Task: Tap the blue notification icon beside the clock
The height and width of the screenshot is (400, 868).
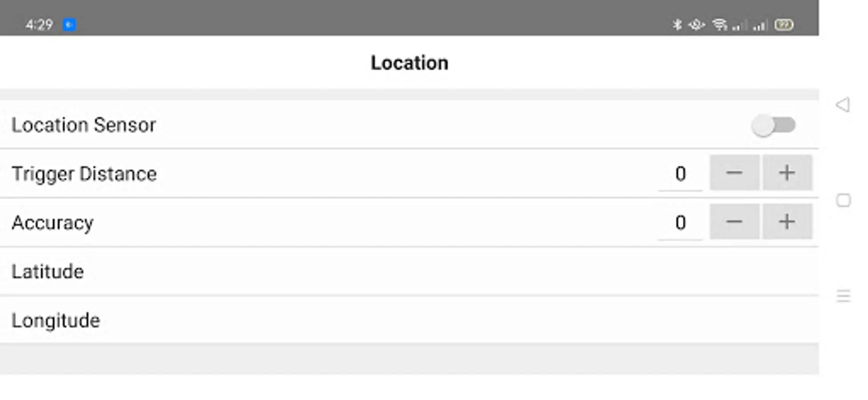Action: (x=69, y=24)
